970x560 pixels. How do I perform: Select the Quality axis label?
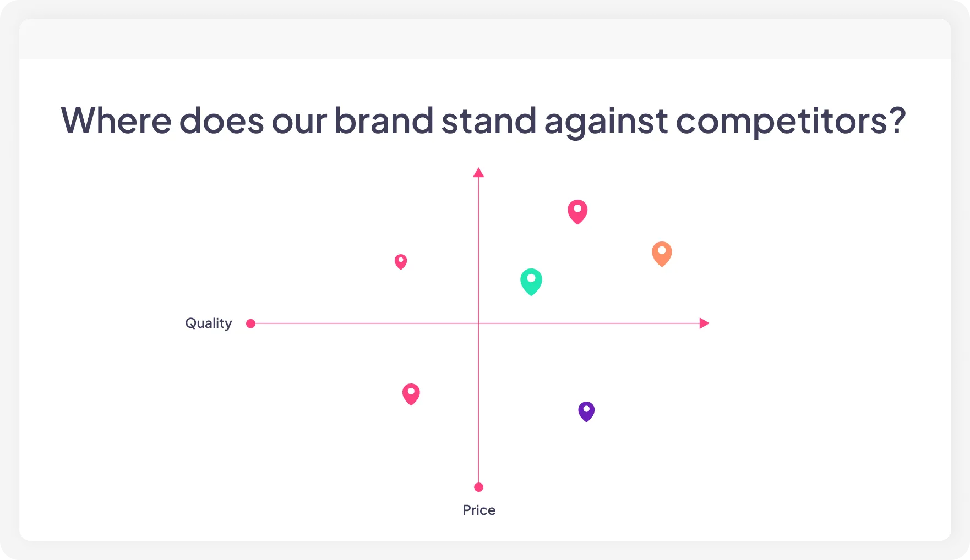(x=208, y=323)
